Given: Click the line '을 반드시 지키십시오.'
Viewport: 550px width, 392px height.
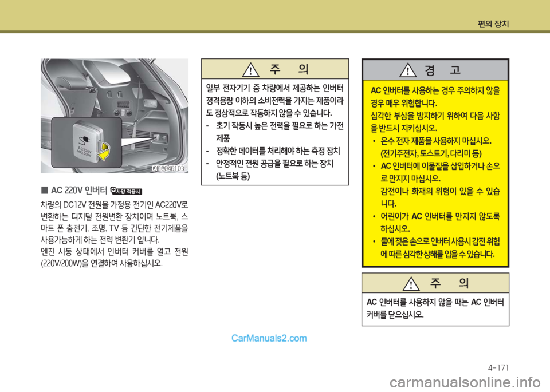Looking at the screenshot, I should [x=404, y=129].
